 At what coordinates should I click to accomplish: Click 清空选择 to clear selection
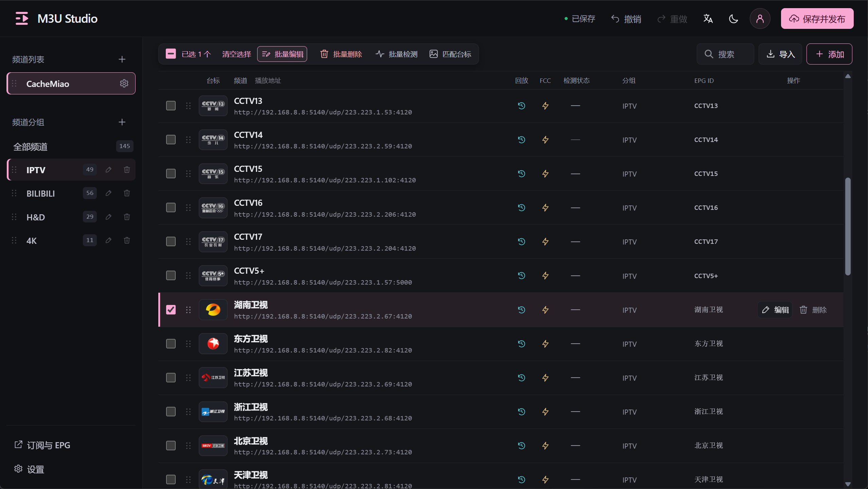tap(236, 54)
